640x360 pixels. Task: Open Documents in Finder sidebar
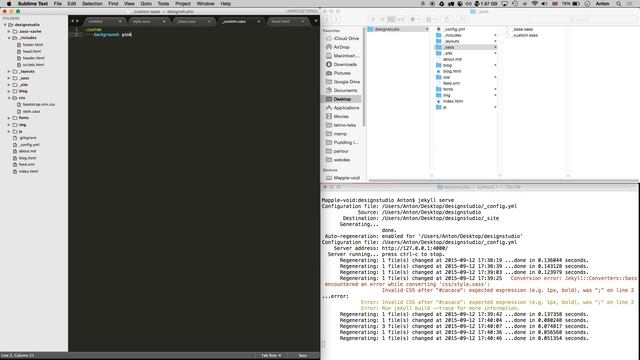[x=342, y=90]
